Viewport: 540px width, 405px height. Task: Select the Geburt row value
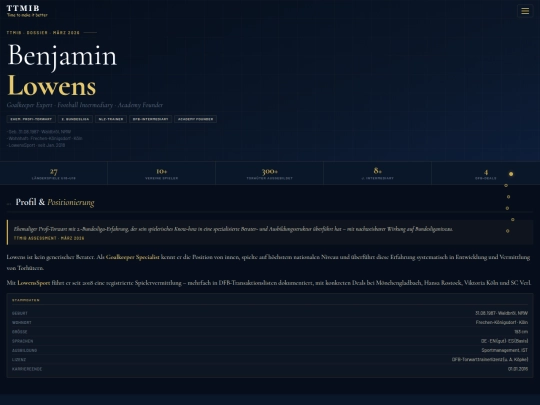pos(501,313)
